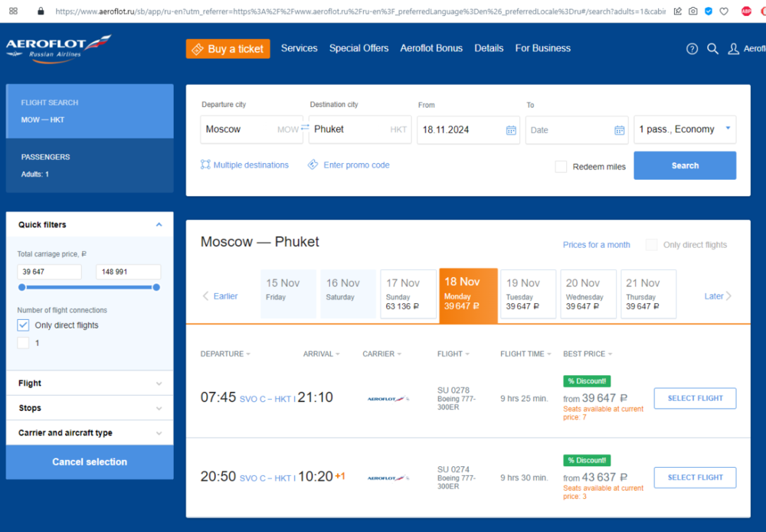Click the address bar padlock icon
The height and width of the screenshot is (532, 766).
(41, 11)
